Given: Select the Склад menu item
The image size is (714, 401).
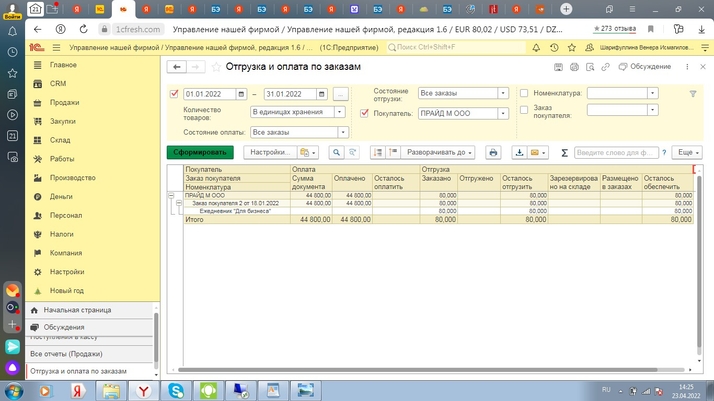Looking at the screenshot, I should pos(60,140).
